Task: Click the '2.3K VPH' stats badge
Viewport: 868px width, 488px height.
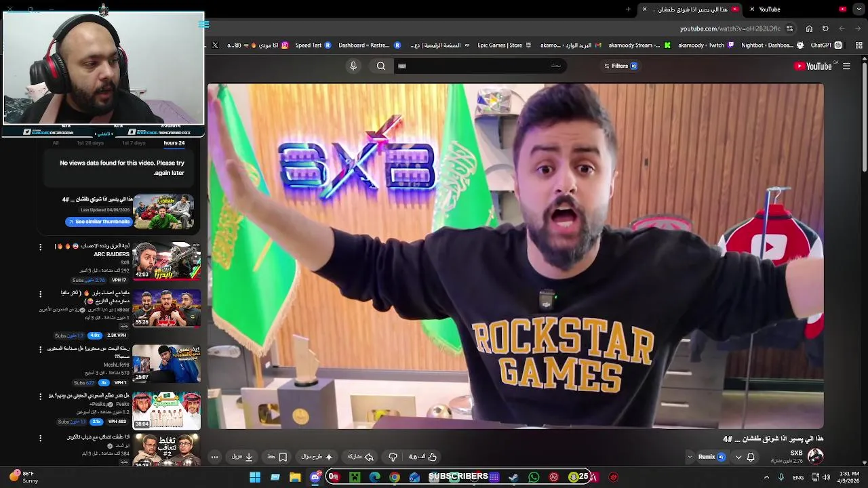Action: 116,335
